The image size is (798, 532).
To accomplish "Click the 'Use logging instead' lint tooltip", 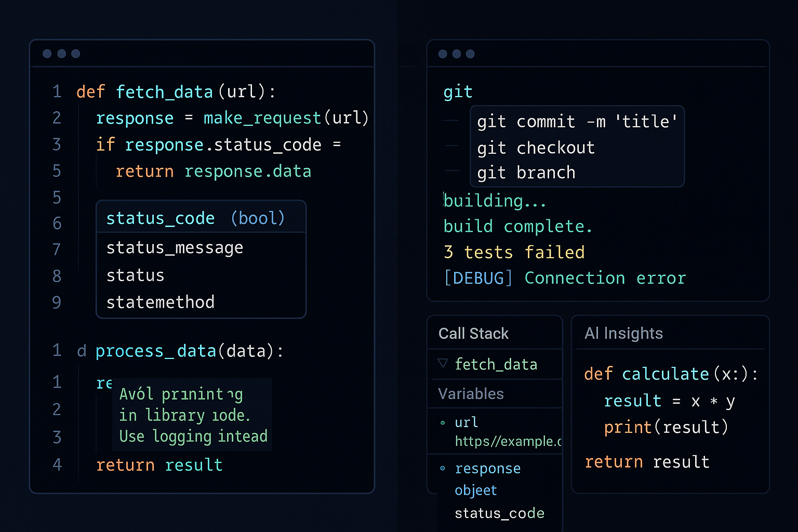I will click(193, 436).
